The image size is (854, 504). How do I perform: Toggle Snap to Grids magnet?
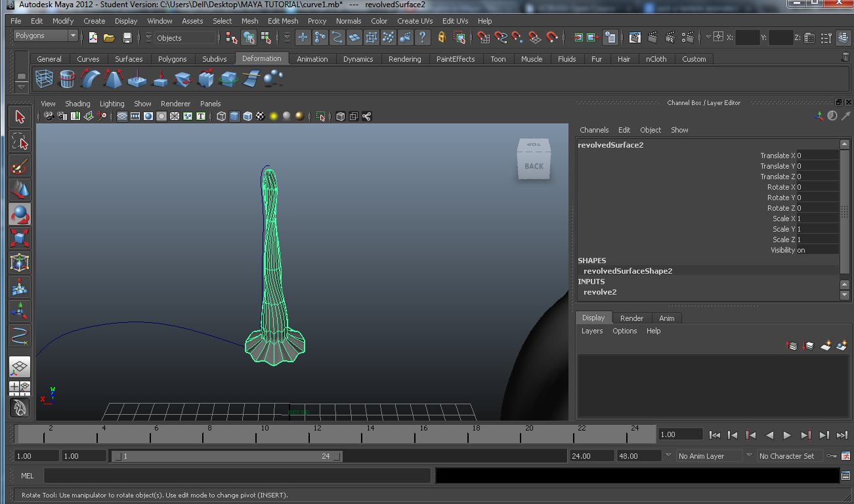[484, 37]
